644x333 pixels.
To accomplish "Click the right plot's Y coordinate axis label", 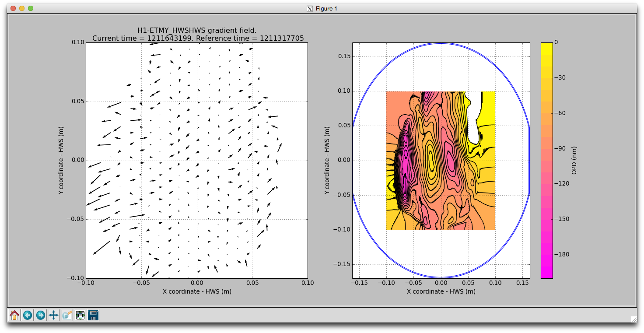I will point(327,160).
